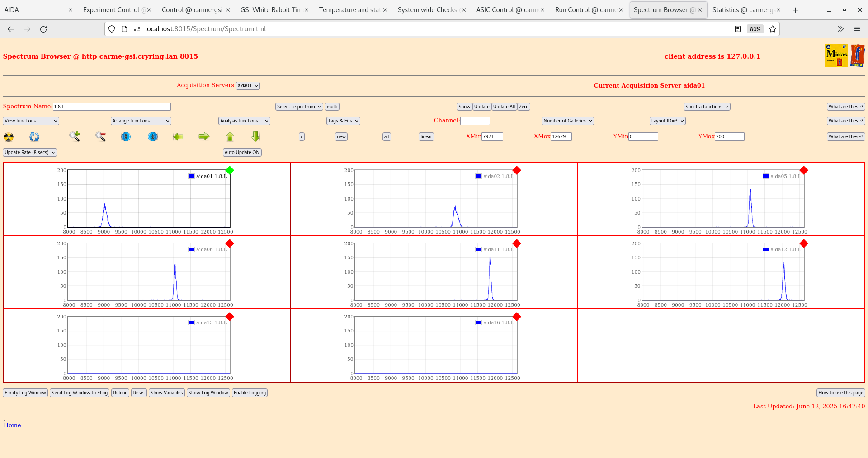
Task: Toggle the linear scale button
Action: [425, 136]
